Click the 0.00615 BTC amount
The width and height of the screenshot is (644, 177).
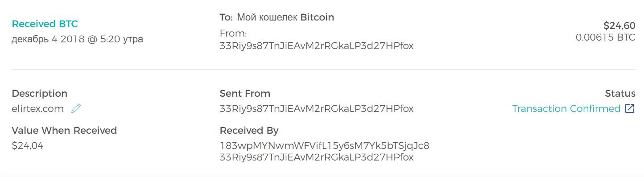point(605,37)
